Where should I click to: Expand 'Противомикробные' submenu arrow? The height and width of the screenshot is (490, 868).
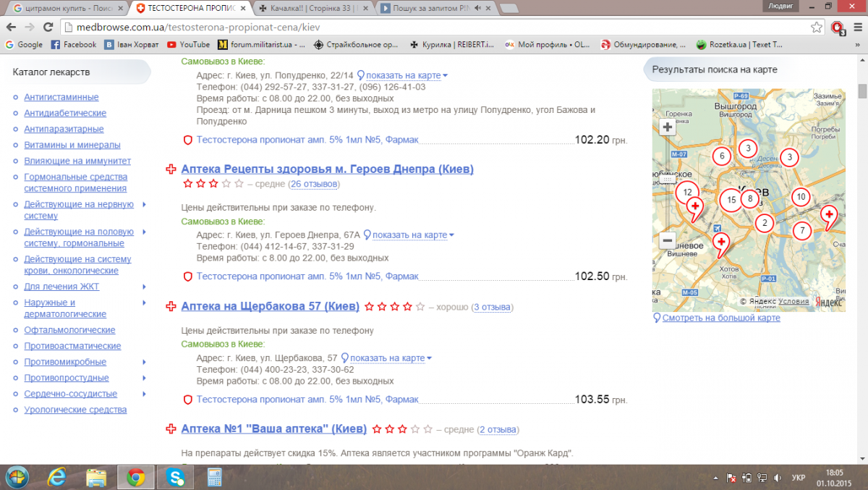[145, 362]
